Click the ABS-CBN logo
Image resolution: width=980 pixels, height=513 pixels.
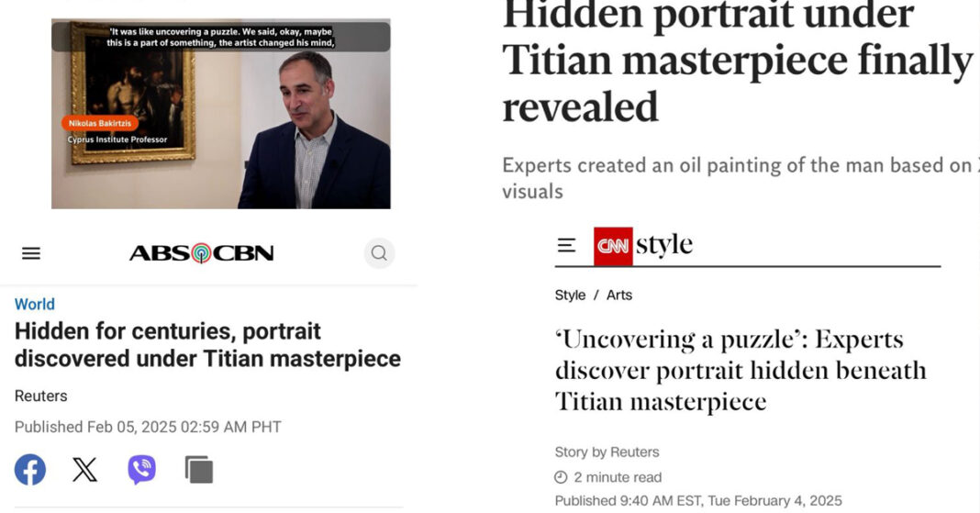201,253
